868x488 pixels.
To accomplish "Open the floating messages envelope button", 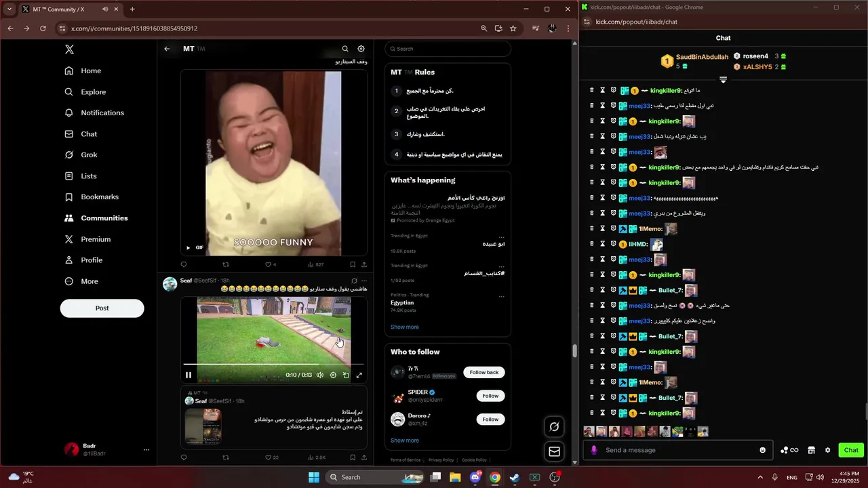I will point(554,451).
